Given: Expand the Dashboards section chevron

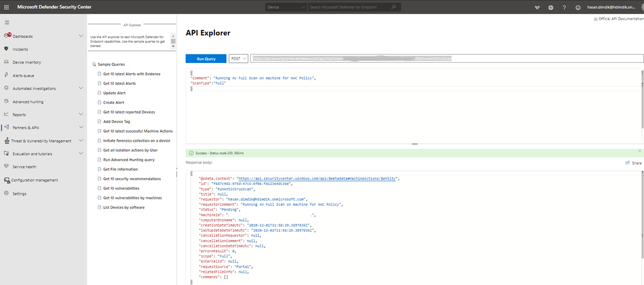Looking at the screenshot, I should [x=81, y=36].
